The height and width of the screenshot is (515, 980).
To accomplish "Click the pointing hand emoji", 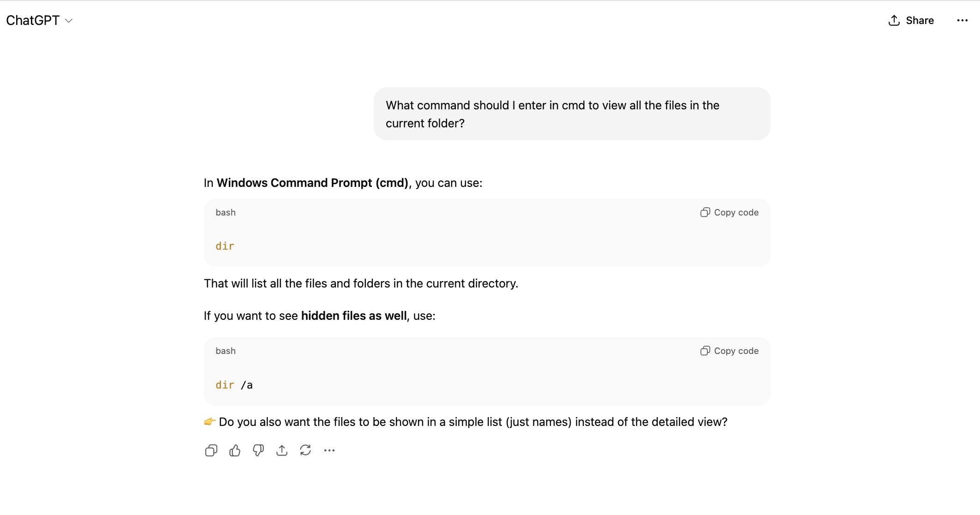I will (210, 421).
